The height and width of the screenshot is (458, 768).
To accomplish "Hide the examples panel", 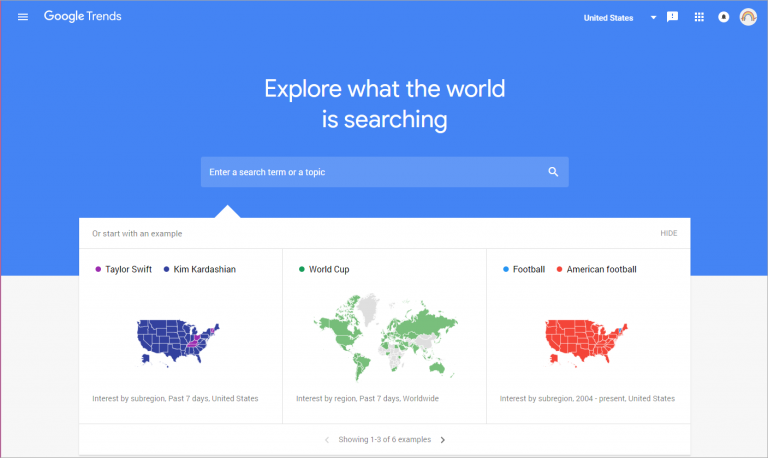I will (668, 233).
